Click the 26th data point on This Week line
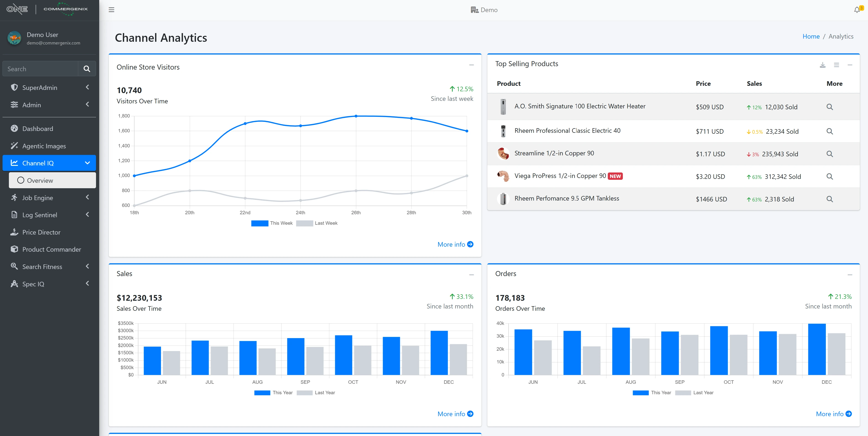The image size is (868, 436). click(356, 116)
